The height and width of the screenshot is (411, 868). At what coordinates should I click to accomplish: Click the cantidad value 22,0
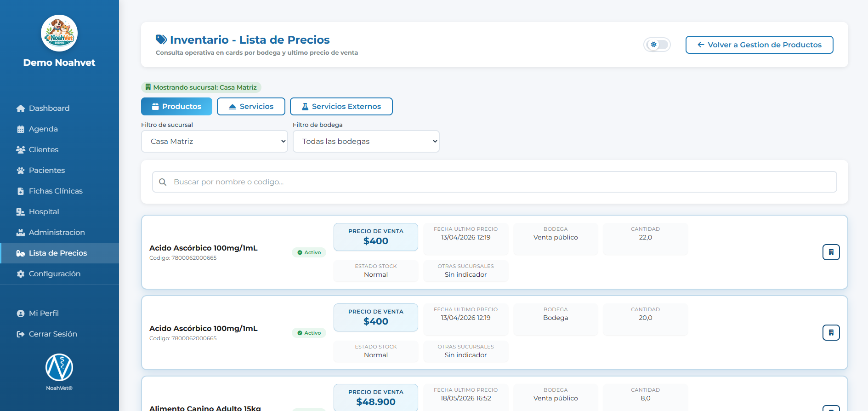[x=645, y=237]
